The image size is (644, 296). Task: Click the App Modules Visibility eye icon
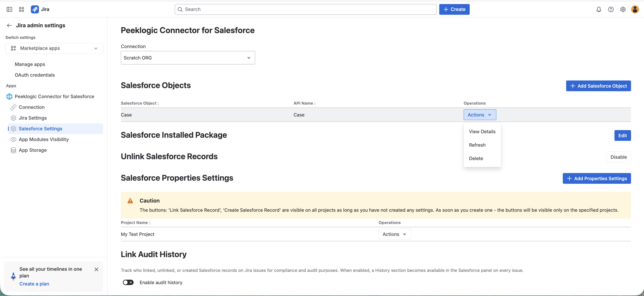(x=13, y=139)
